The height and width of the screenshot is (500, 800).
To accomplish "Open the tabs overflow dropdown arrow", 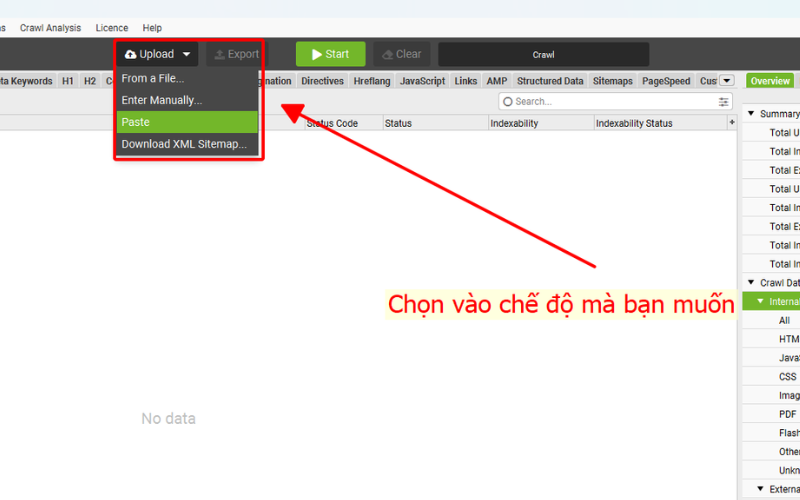I will 727,81.
